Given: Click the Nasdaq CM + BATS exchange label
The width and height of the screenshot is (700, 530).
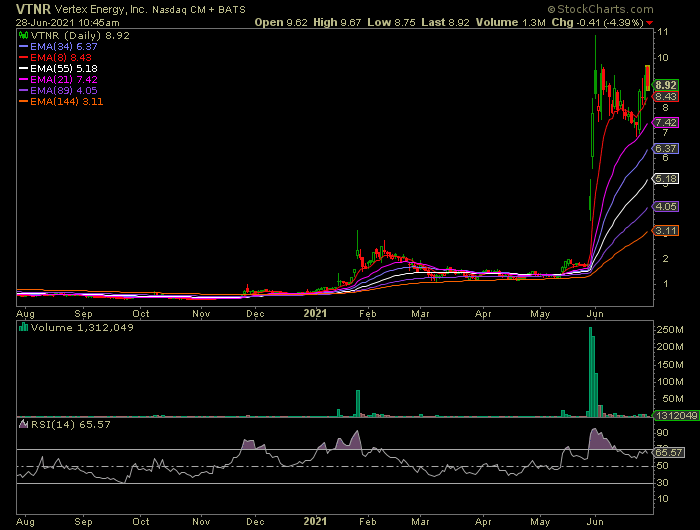Looking at the screenshot, I should click(x=199, y=10).
